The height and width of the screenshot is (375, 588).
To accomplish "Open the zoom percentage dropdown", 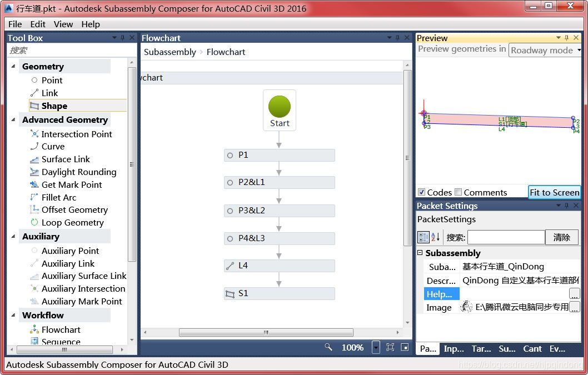I will point(376,348).
